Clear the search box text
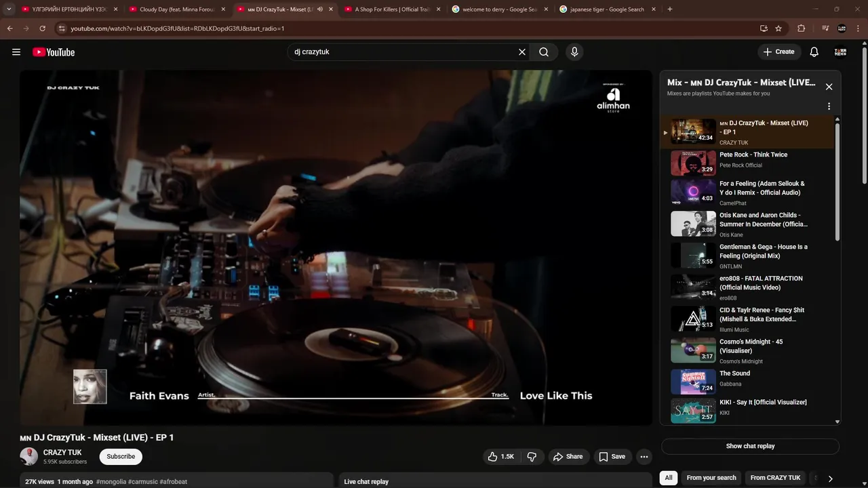This screenshot has height=488, width=868. (x=522, y=52)
